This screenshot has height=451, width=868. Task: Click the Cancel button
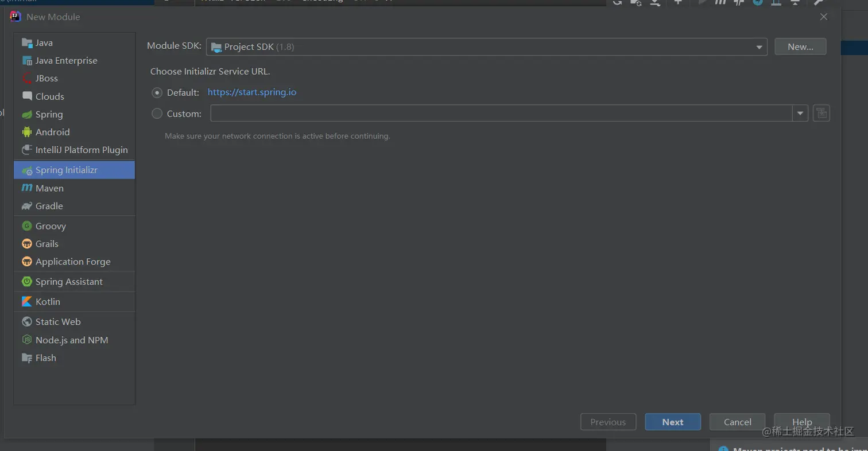(x=737, y=422)
